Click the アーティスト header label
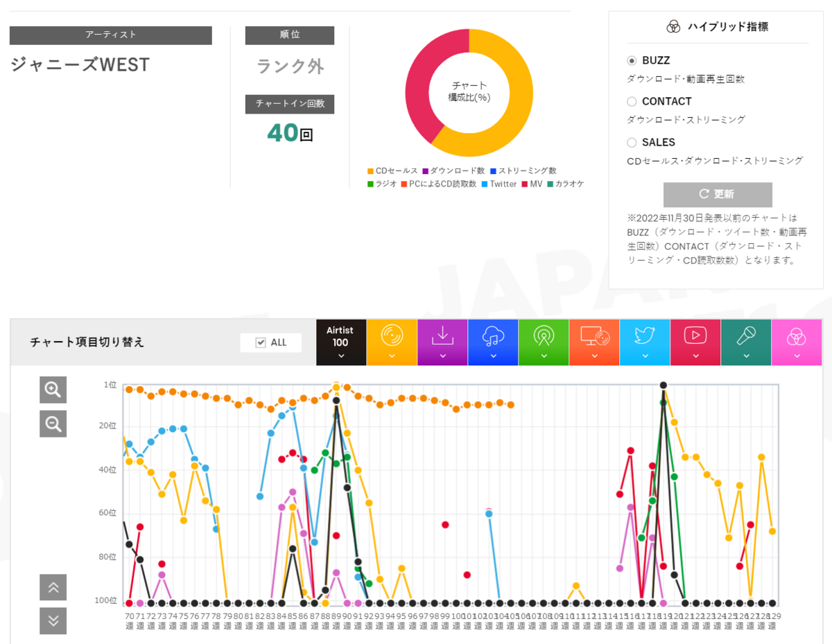 tap(111, 35)
